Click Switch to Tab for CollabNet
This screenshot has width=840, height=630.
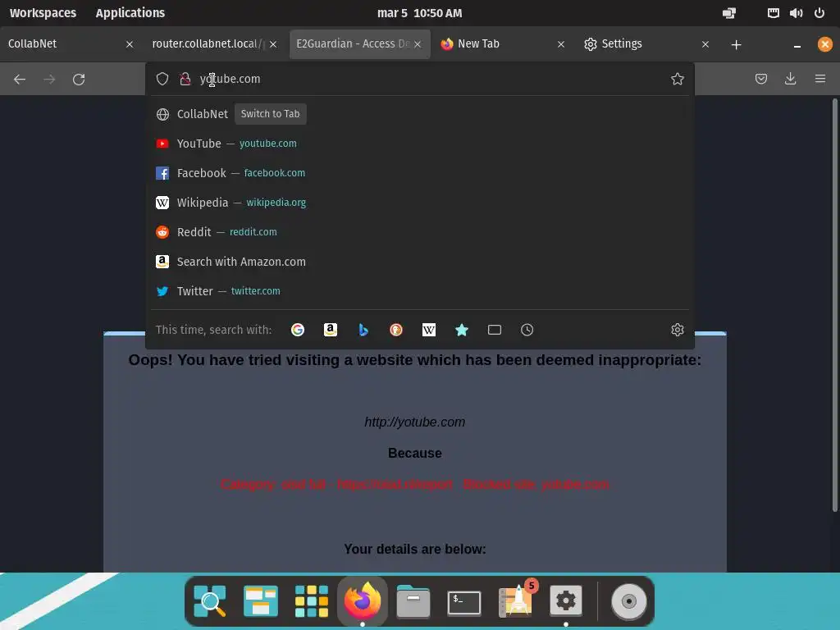[270, 113]
